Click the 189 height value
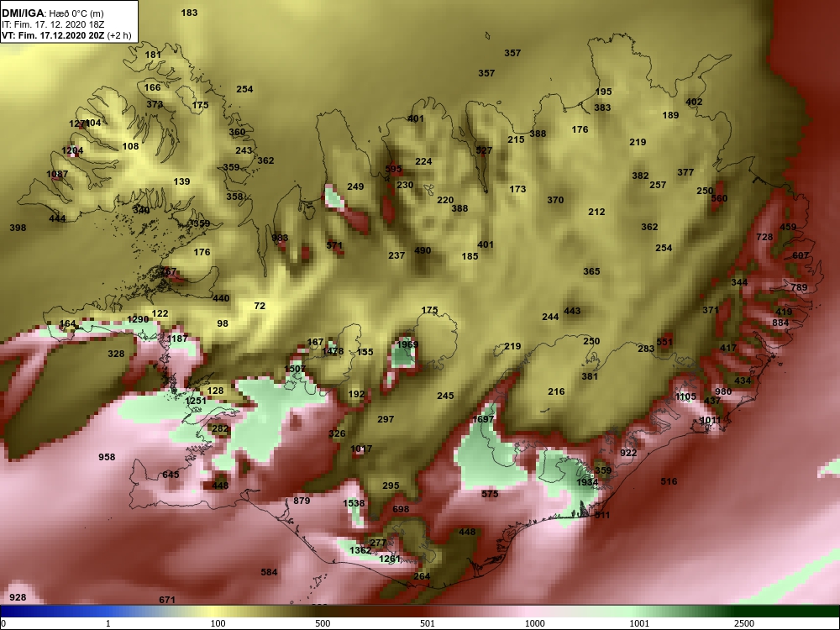The image size is (840, 630). pos(670,115)
